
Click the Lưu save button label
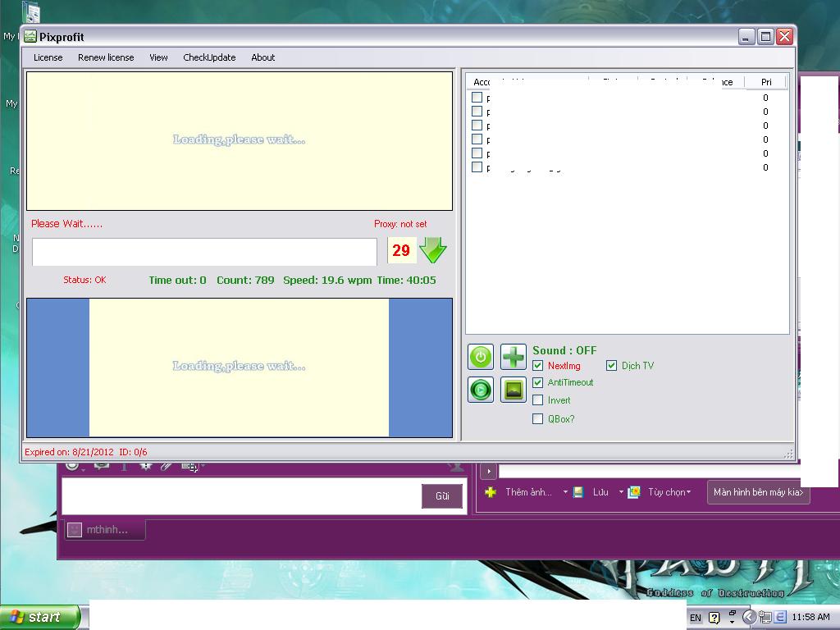click(x=600, y=492)
